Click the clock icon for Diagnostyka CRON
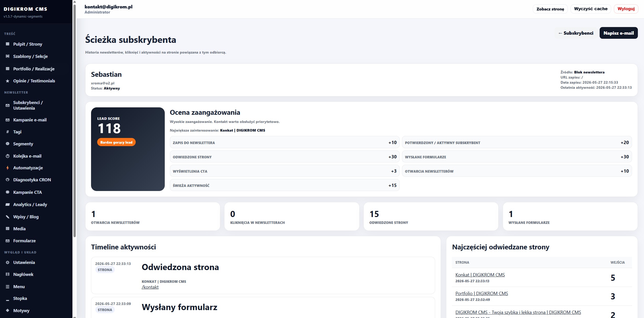This screenshot has height=318, width=644. coord(8,180)
